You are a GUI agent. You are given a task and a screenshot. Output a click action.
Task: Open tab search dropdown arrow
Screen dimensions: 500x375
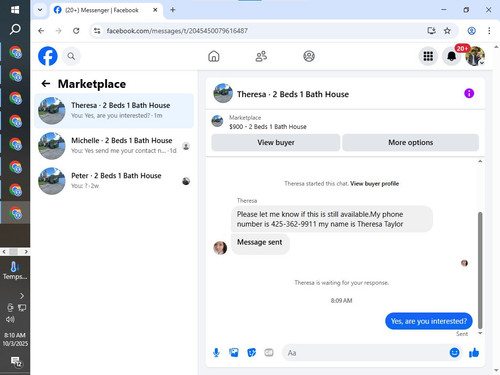[40, 10]
